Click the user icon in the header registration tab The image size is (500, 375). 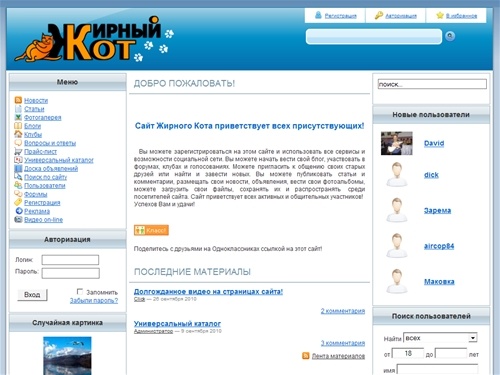(x=318, y=15)
